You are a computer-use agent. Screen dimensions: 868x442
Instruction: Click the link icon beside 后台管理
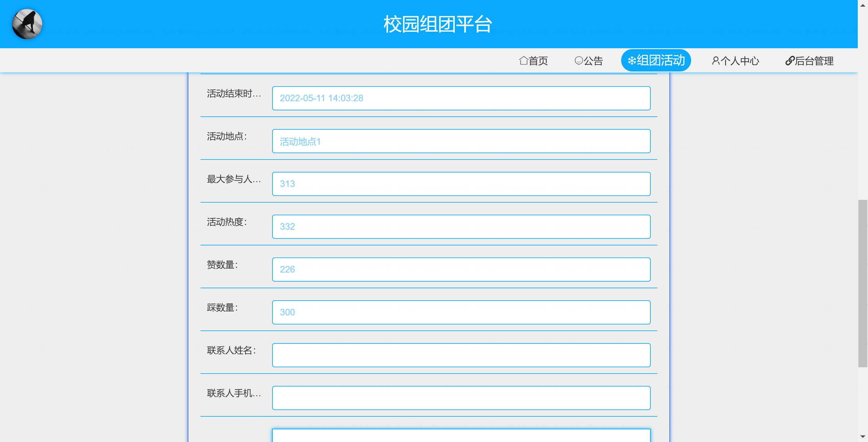(x=790, y=61)
